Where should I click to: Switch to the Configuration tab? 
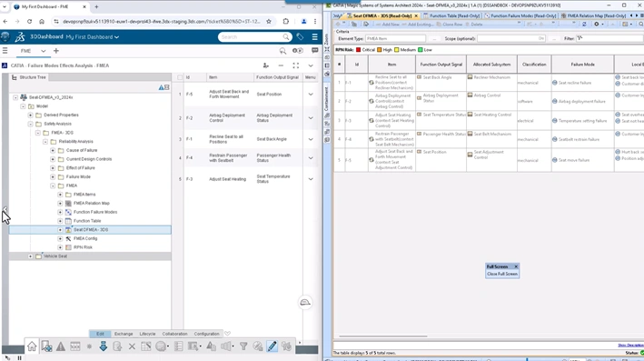point(206,334)
